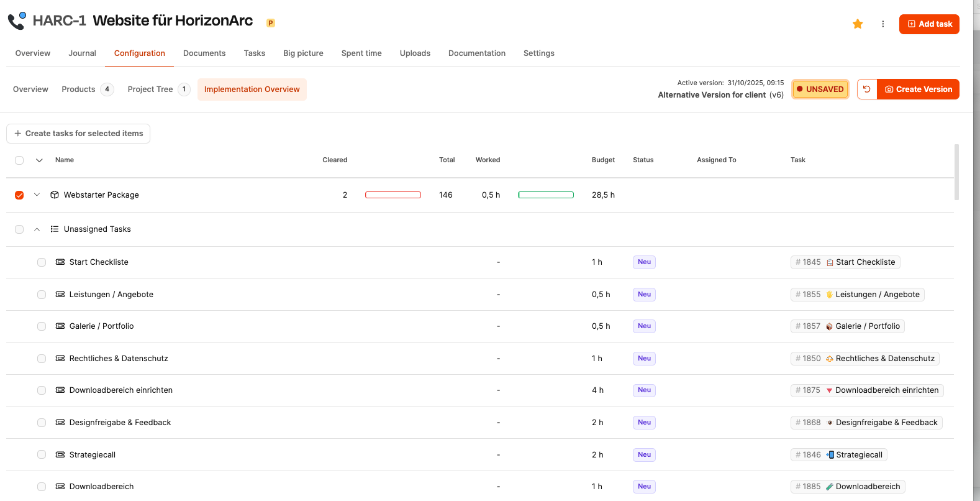Viewport: 980px width, 501px height.
Task: Click the UNSAVED status badge
Action: coord(820,90)
